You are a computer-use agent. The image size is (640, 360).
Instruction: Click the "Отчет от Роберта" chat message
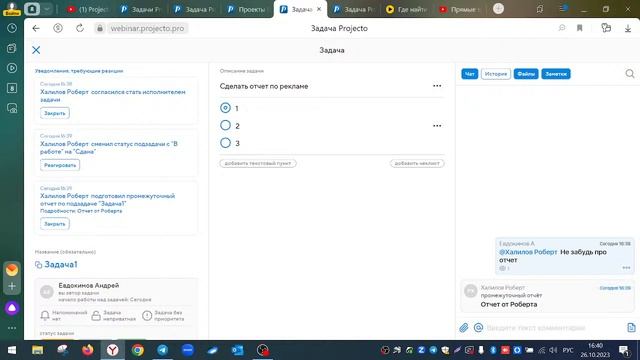(x=509, y=304)
